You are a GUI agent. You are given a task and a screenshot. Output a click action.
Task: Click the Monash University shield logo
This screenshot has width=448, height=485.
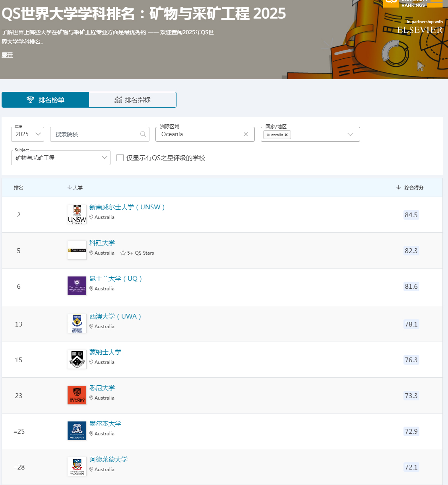pyautogui.click(x=77, y=359)
